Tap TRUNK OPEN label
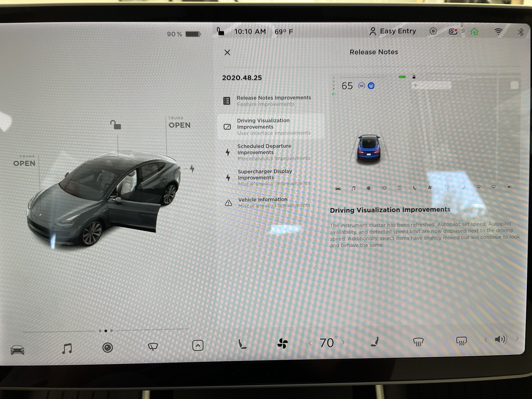The height and width of the screenshot is (399, 532). (x=179, y=123)
